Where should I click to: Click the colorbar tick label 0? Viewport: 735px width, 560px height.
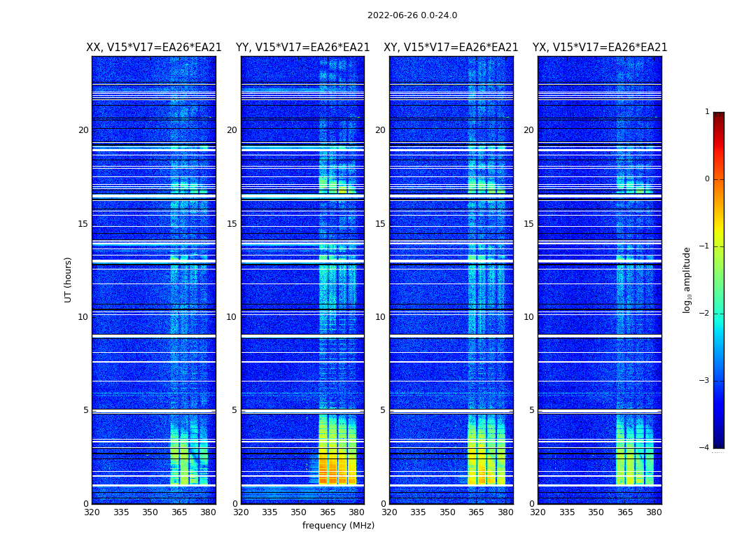pos(706,179)
